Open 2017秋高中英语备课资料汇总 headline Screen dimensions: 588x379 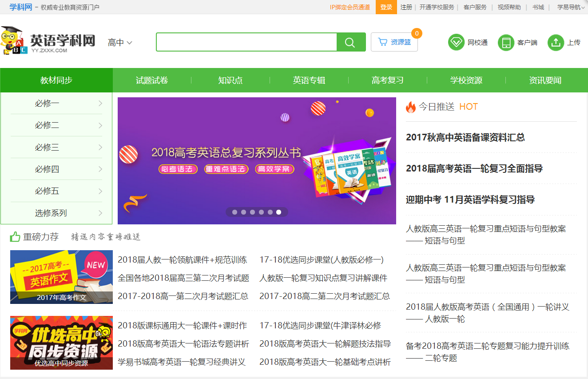465,137
